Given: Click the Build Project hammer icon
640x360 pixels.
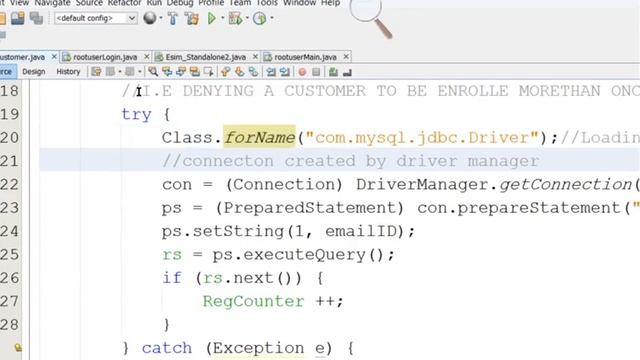Looking at the screenshot, I should [x=173, y=18].
